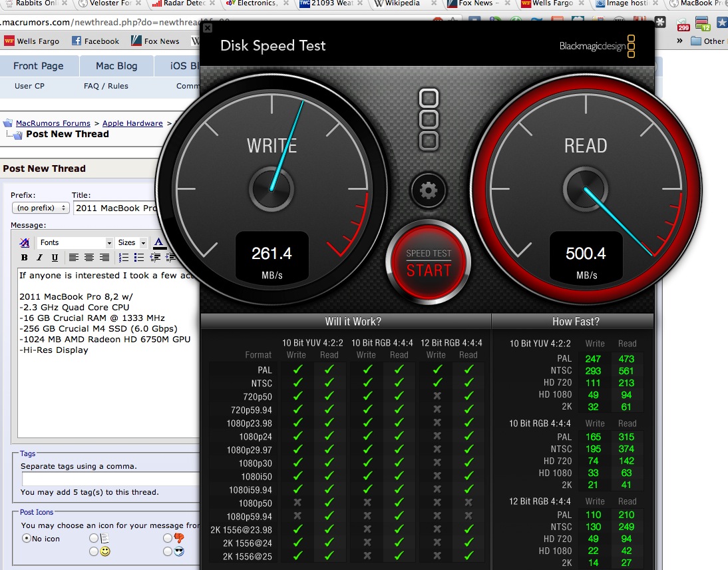Toggle italic formatting in message editor

[39, 257]
